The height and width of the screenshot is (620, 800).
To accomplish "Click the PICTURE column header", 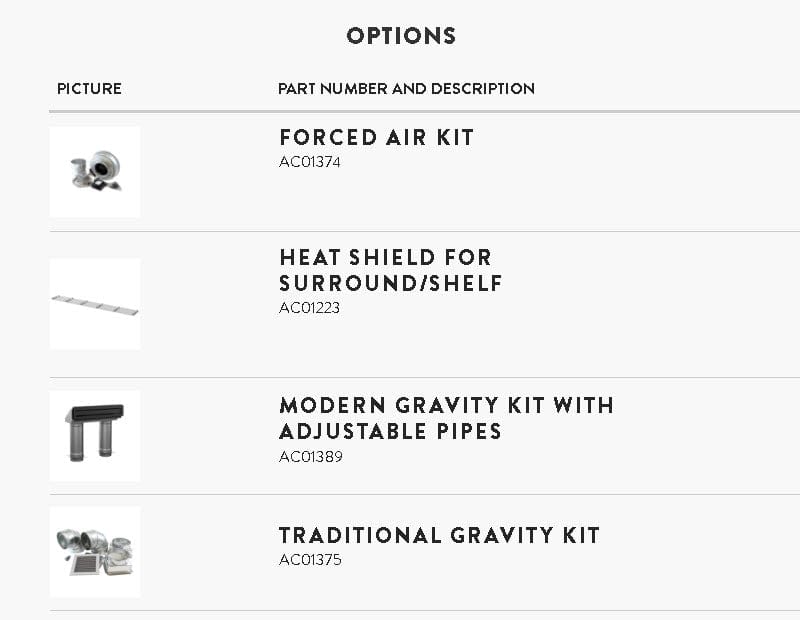I will pos(89,89).
